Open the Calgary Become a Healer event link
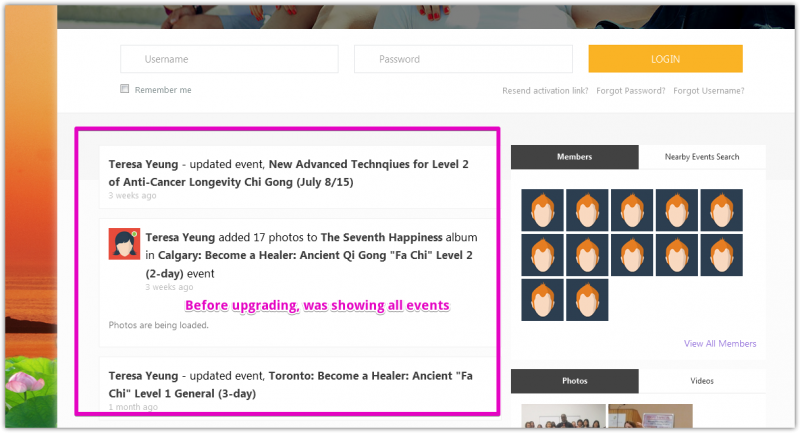This screenshot has height=433, width=800. (309, 264)
